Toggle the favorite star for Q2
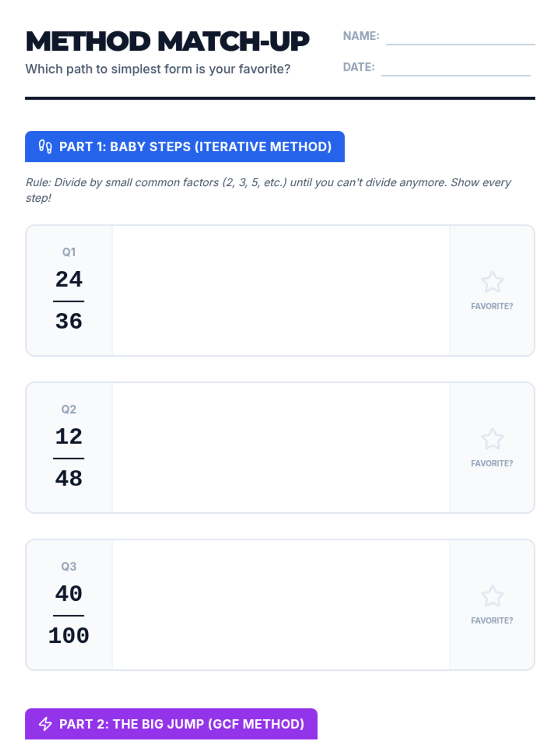Screen dimensions: 560x747 click(492, 439)
